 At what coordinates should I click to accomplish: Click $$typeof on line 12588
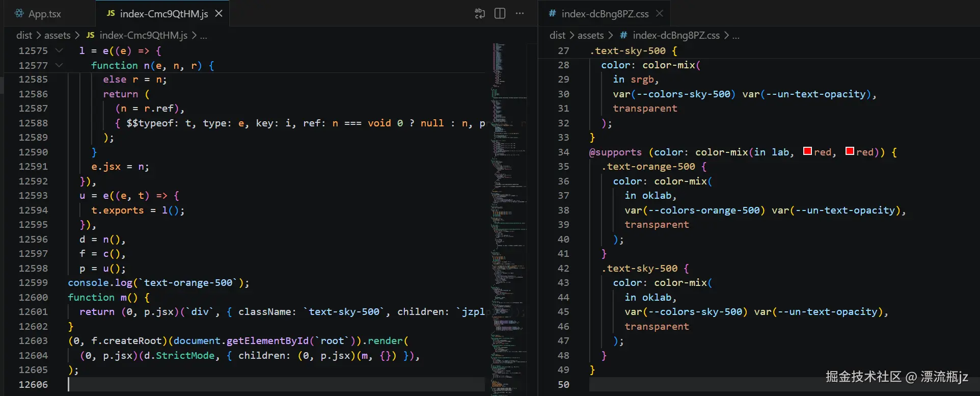tap(150, 123)
